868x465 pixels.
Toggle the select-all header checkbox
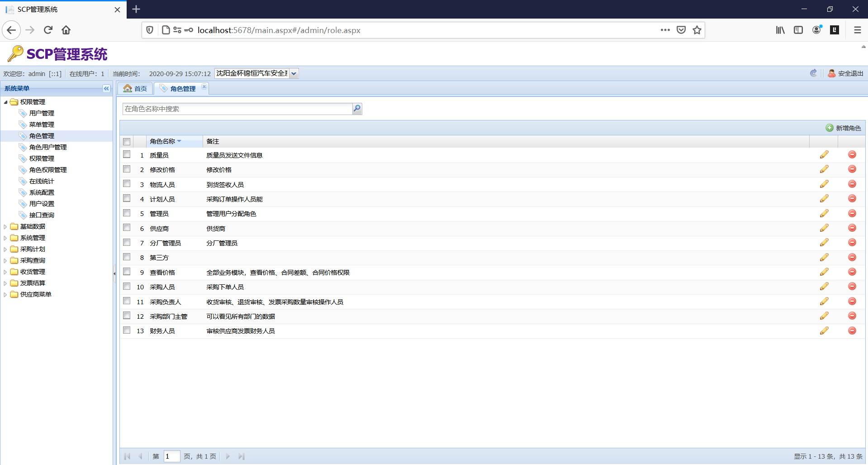point(127,142)
